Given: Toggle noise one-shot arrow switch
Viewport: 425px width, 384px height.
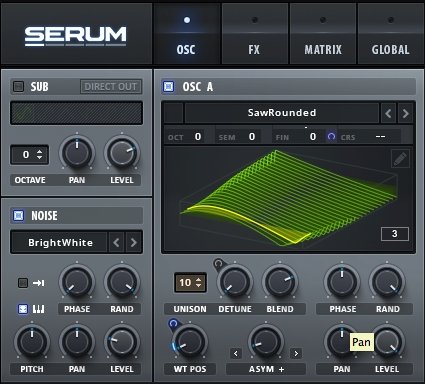Looking at the screenshot, I should point(23,283).
